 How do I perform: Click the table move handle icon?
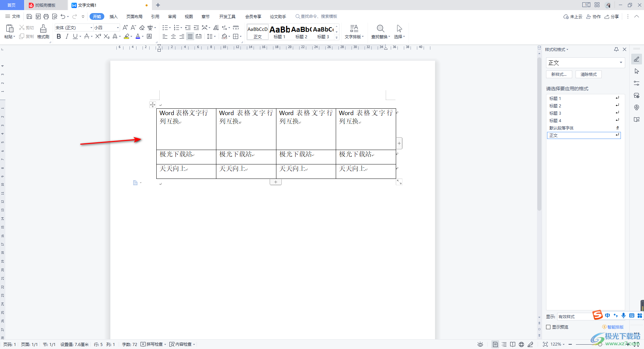(x=153, y=105)
